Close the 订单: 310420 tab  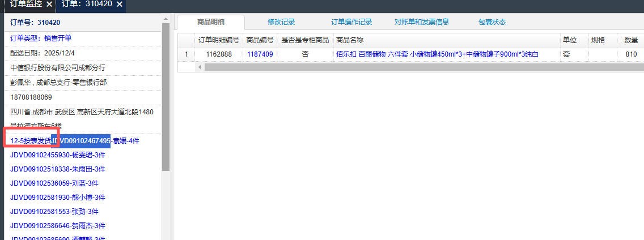(x=119, y=5)
